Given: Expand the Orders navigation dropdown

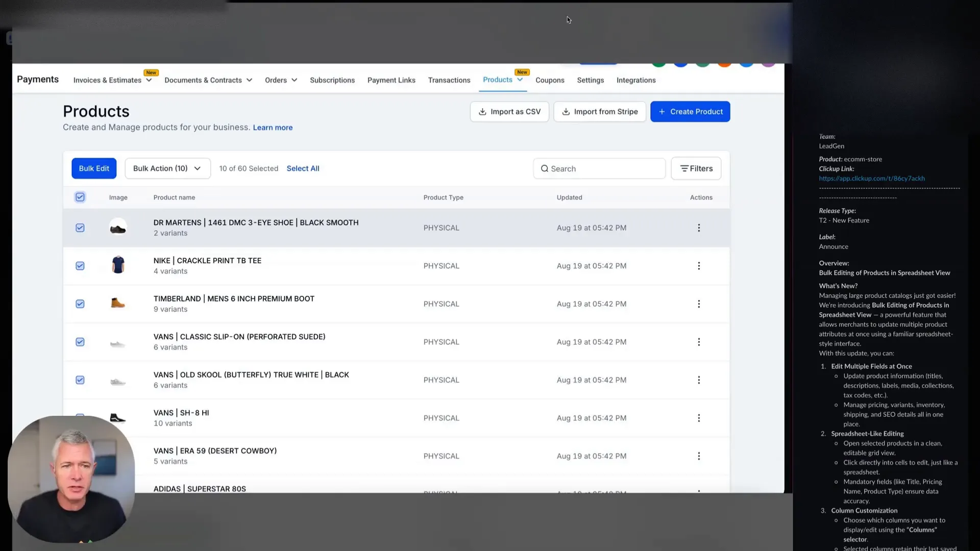Looking at the screenshot, I should (x=281, y=80).
